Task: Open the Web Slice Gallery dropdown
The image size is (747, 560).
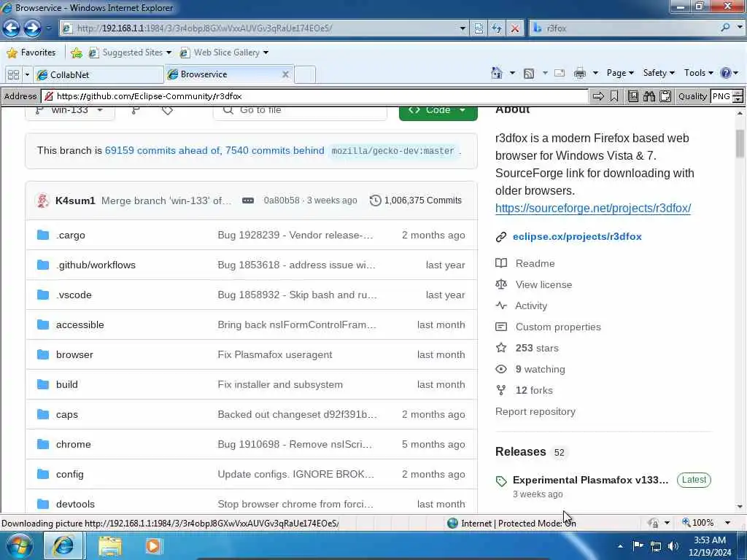Action: coord(266,52)
